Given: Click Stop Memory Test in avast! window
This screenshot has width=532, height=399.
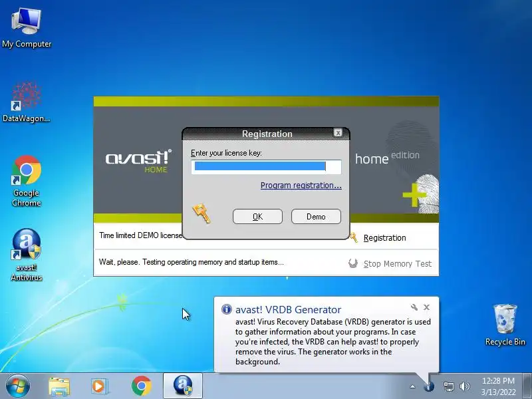Looking at the screenshot, I should click(x=397, y=263).
